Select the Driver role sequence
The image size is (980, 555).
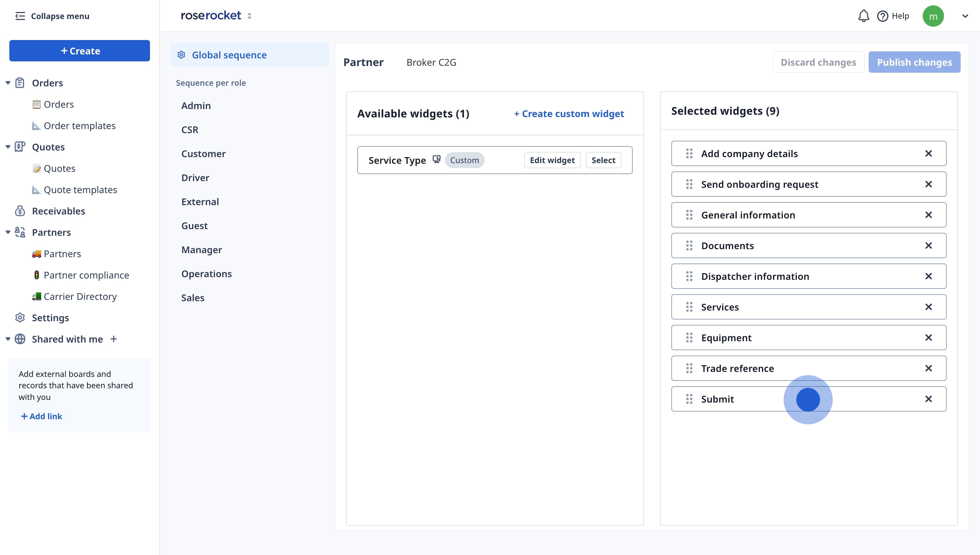tap(195, 178)
